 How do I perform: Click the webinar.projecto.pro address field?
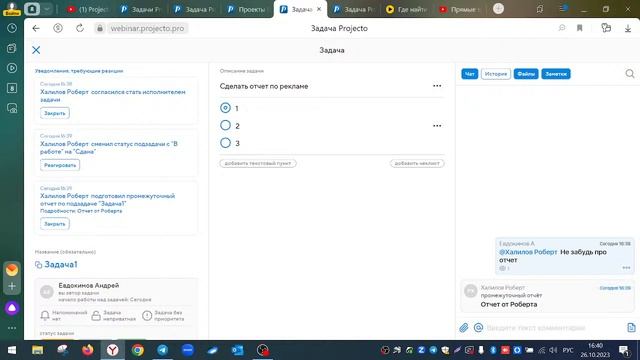147,28
